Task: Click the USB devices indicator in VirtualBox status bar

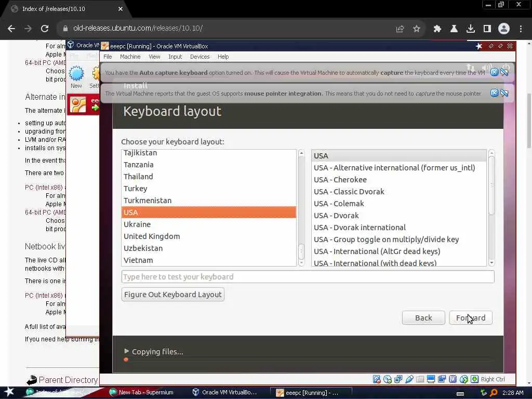Action: 409,379
